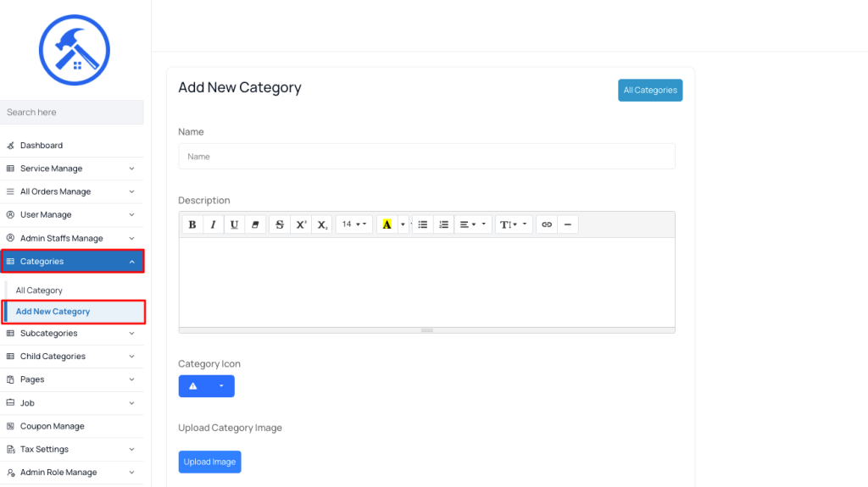Collapse the Categories menu
Image resolution: width=868 pixels, height=487 pixels.
point(73,261)
